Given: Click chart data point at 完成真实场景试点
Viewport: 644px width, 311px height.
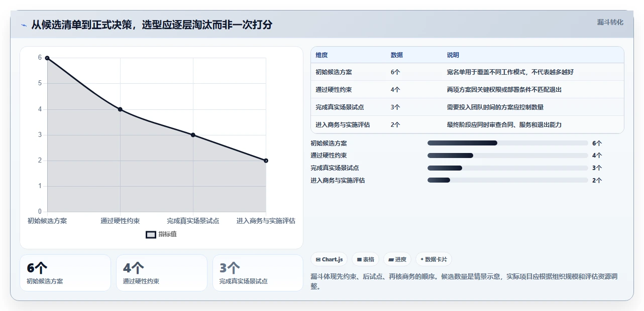Looking at the screenshot, I should [x=193, y=135].
